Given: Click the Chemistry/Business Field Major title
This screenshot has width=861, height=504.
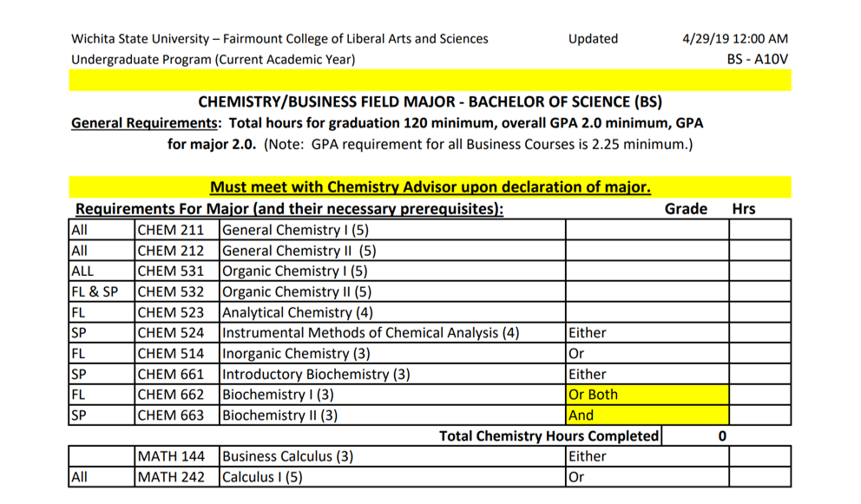Looking at the screenshot, I should [x=430, y=101].
